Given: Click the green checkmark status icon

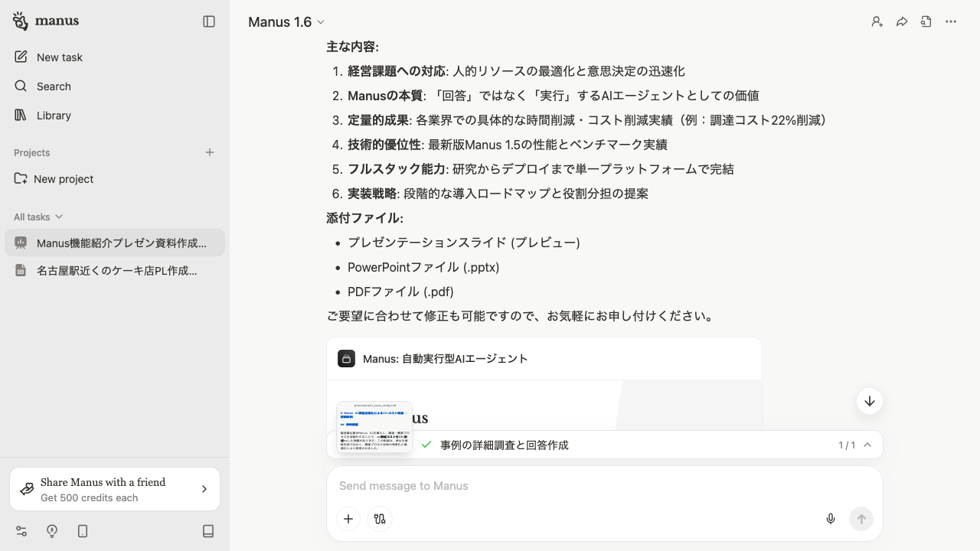Looking at the screenshot, I should (x=426, y=445).
